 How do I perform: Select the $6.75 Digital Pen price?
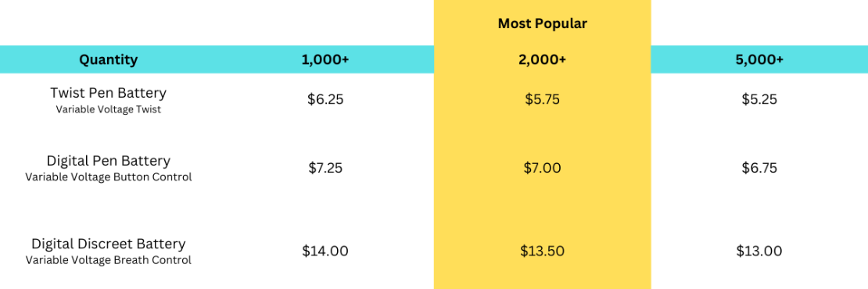(x=759, y=168)
